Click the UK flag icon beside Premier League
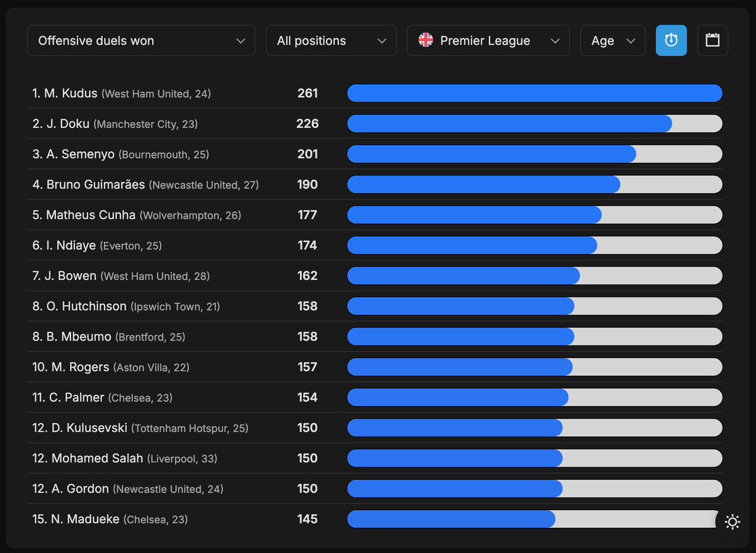 pyautogui.click(x=426, y=40)
